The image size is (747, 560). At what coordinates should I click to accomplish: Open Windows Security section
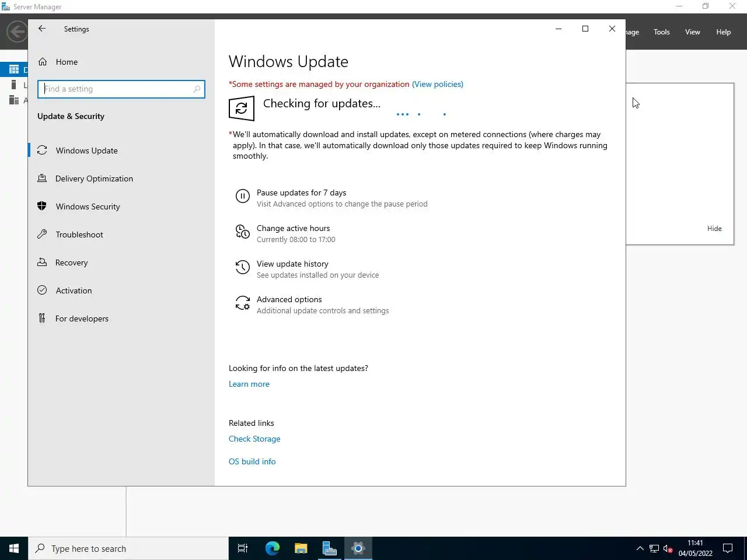coord(88,206)
